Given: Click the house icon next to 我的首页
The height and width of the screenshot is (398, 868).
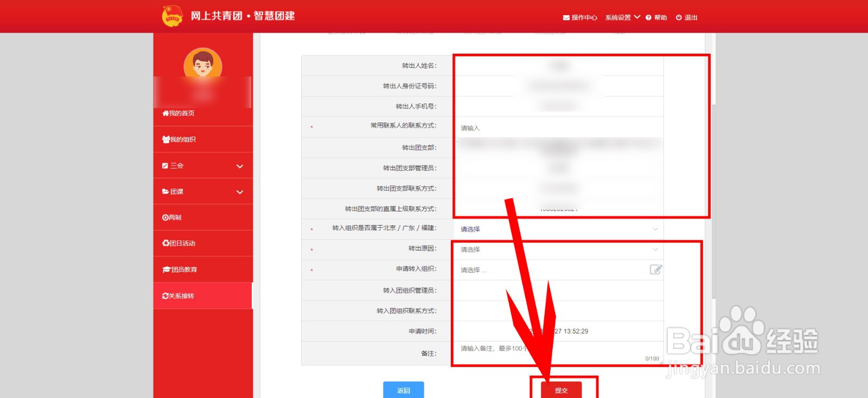Looking at the screenshot, I should [165, 113].
